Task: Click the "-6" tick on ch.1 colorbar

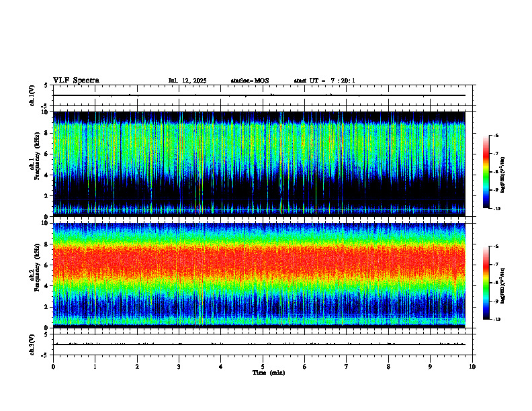Action: (496, 136)
